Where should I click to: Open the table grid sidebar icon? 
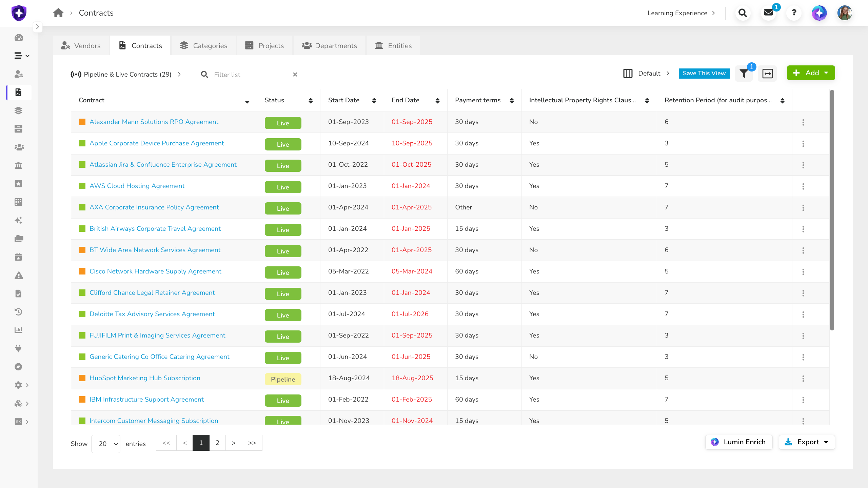point(19,202)
